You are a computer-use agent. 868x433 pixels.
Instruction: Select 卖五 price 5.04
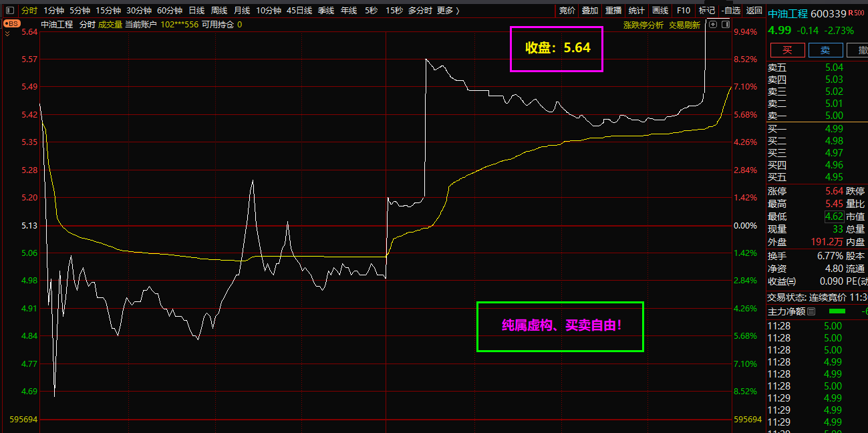(834, 67)
